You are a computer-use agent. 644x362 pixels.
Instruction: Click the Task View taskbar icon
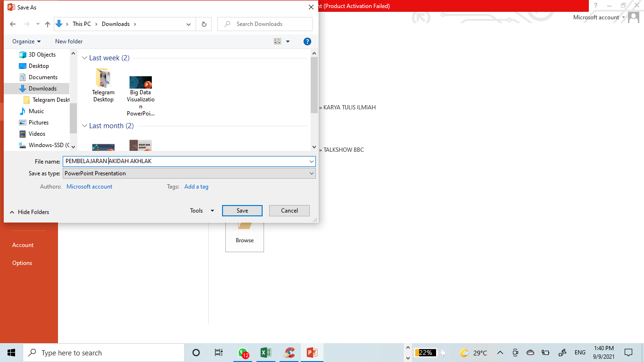point(219,353)
